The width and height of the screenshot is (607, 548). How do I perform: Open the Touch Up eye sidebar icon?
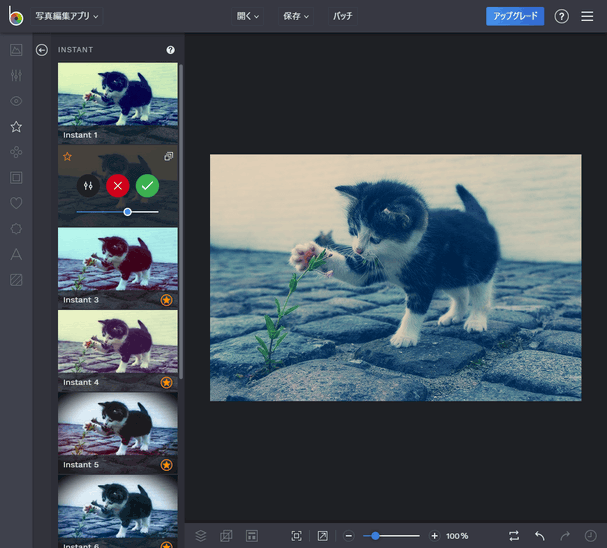[16, 101]
